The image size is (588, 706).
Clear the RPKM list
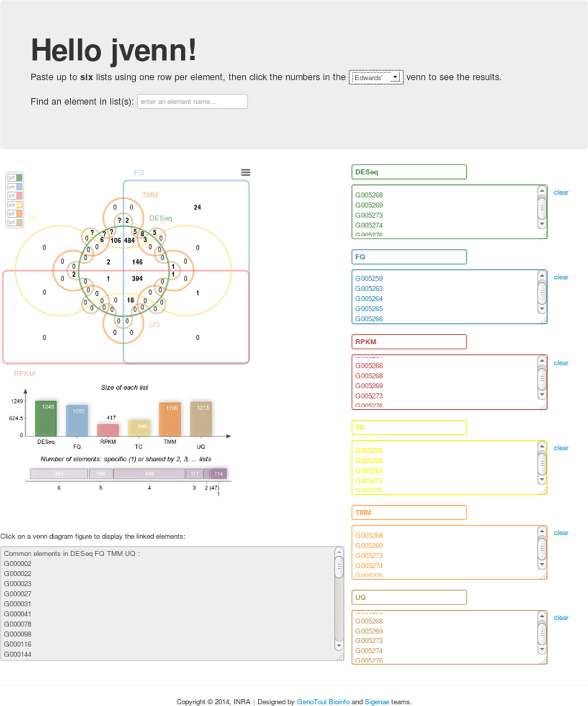561,363
